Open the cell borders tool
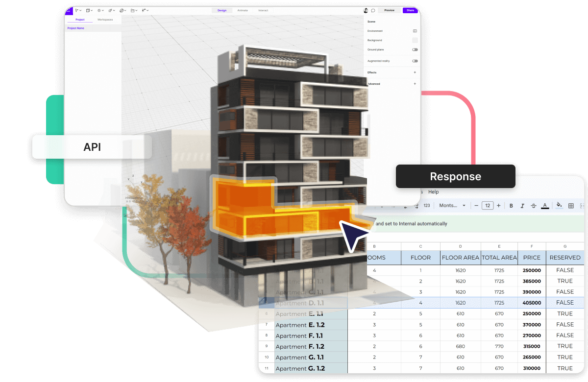This screenshot has width=588, height=382. 570,206
